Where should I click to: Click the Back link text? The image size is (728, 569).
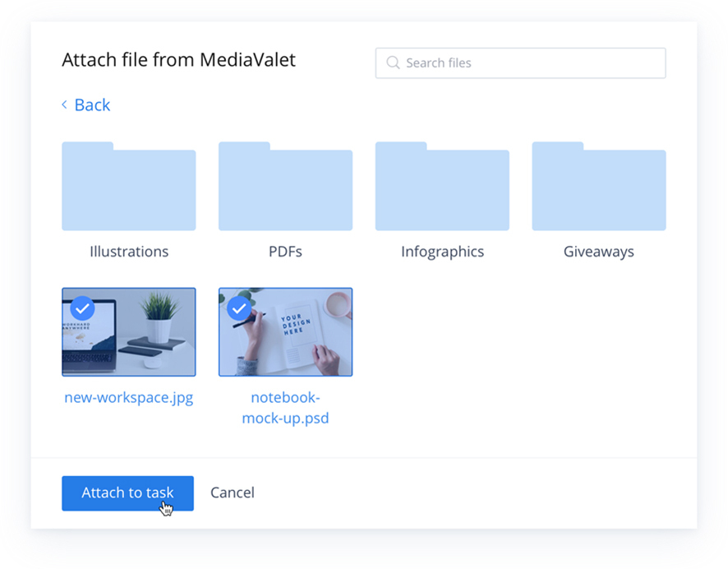[x=92, y=105]
